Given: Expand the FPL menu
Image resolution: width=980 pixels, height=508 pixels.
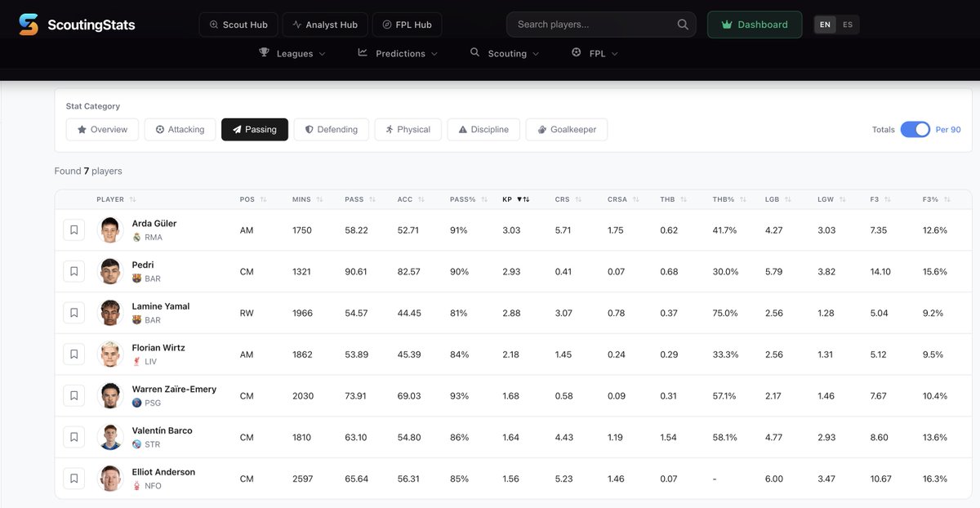Looking at the screenshot, I should click(x=595, y=53).
